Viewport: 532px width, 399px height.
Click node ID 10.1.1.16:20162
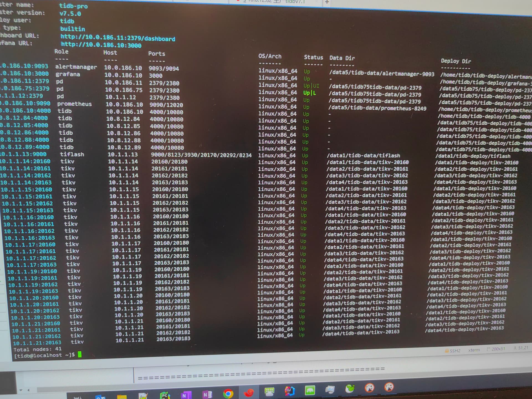pos(29,231)
